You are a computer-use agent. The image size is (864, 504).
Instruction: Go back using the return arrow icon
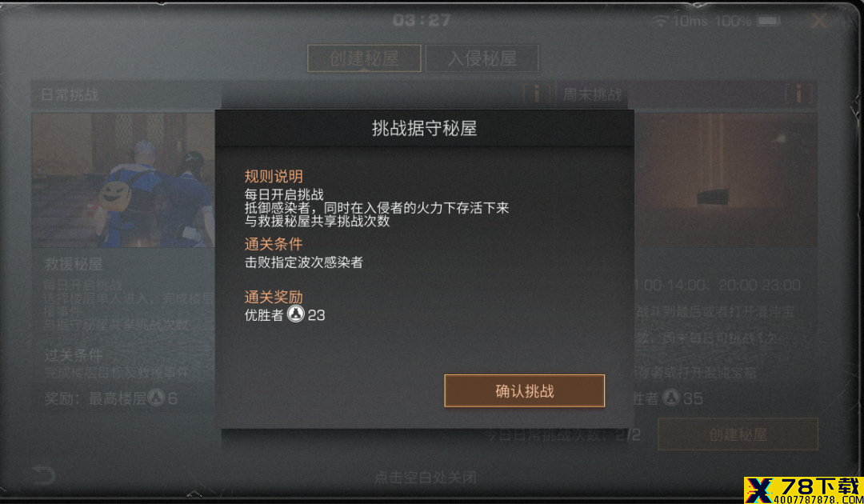pos(43,474)
